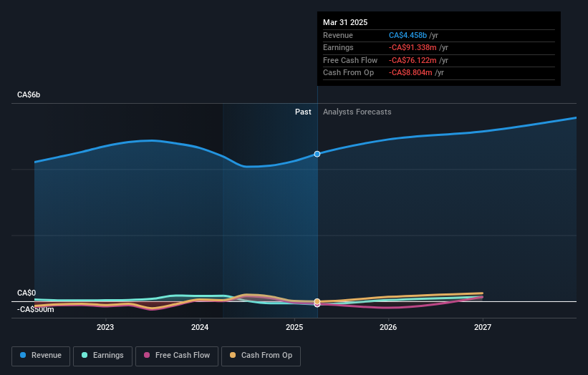Click the CA$6b y-axis label

[x=29, y=94]
